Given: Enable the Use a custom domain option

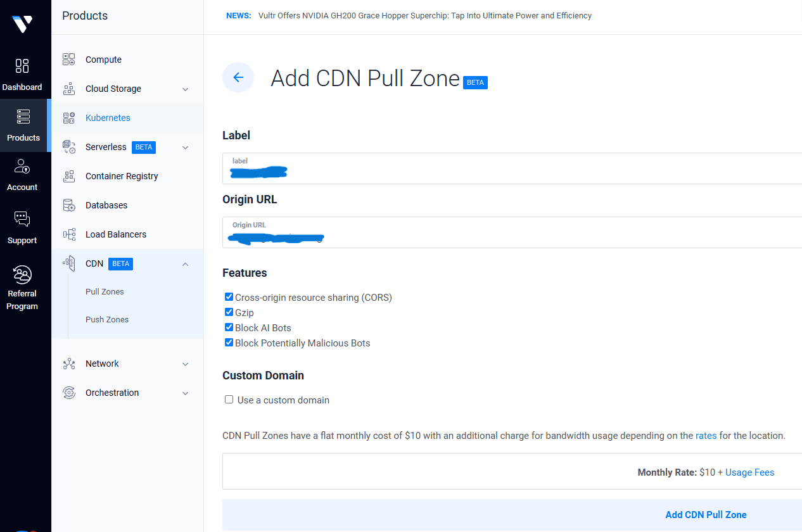Looking at the screenshot, I should point(229,399).
